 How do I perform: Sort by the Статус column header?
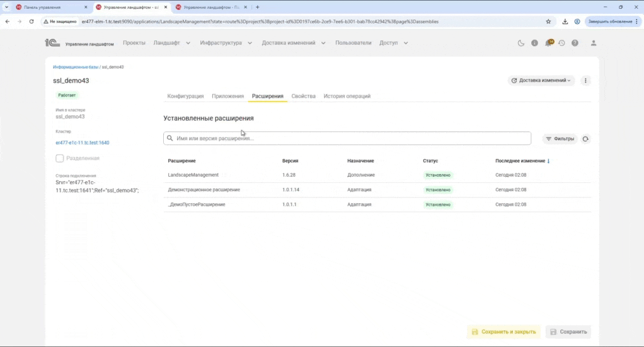(430, 161)
